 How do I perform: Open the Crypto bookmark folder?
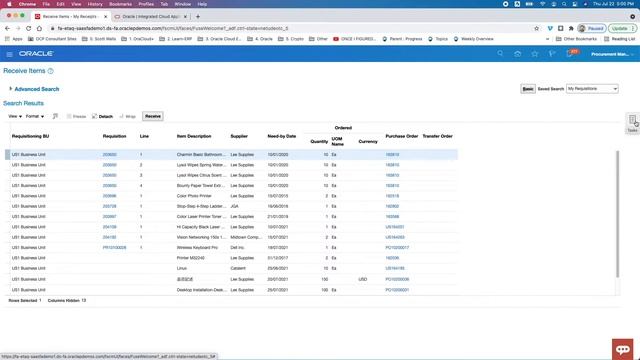[x=291, y=39]
